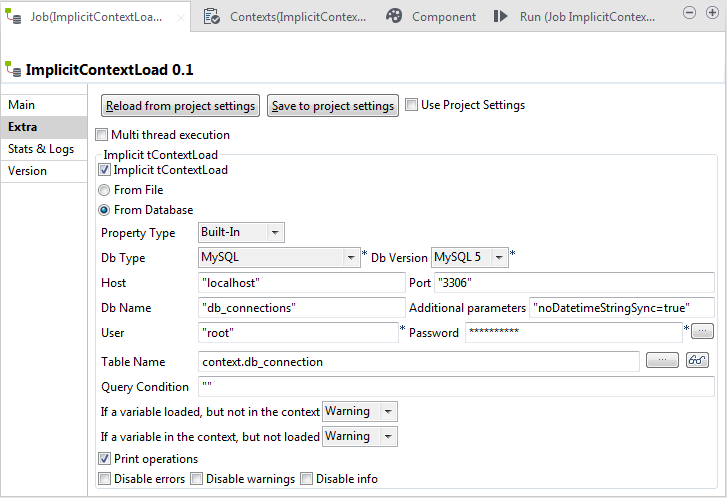This screenshot has height=498, width=727.
Task: Click the binoculars icon beside Table Name
Action: click(x=697, y=361)
